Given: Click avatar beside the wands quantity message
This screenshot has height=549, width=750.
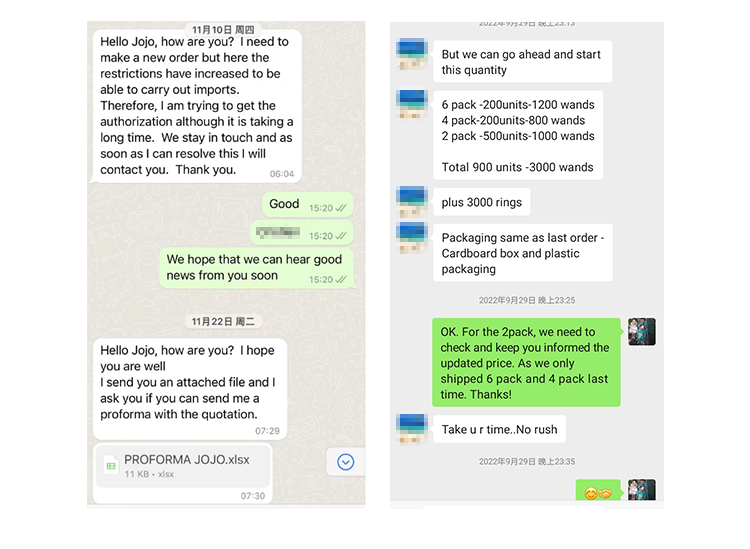Looking at the screenshot, I should point(411,104).
